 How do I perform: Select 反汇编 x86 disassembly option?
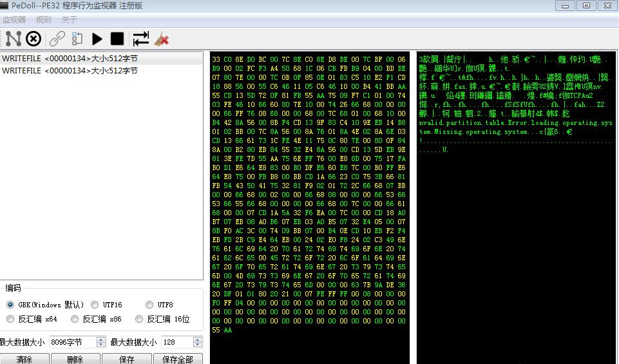coord(96,319)
